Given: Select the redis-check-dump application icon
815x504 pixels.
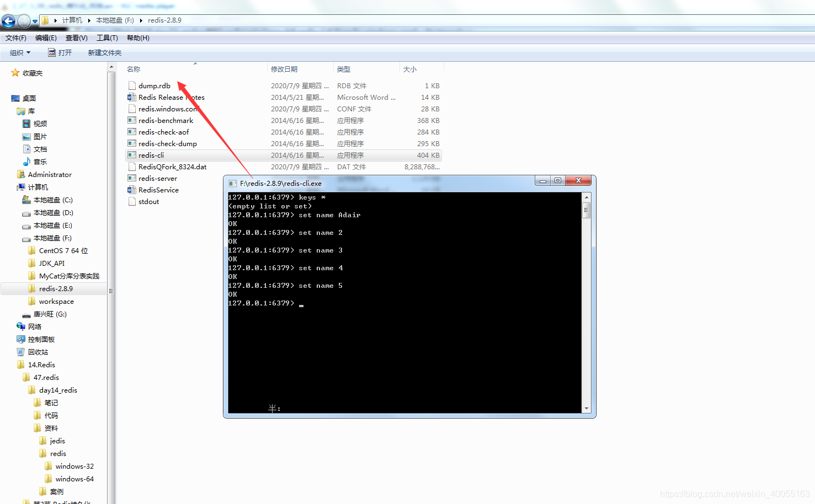Looking at the screenshot, I should tap(132, 143).
